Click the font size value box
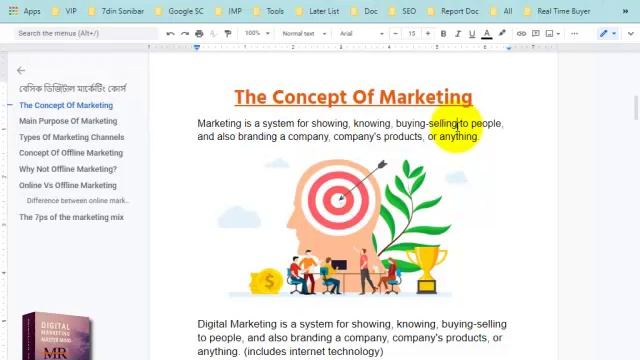The height and width of the screenshot is (360, 640). point(411,33)
